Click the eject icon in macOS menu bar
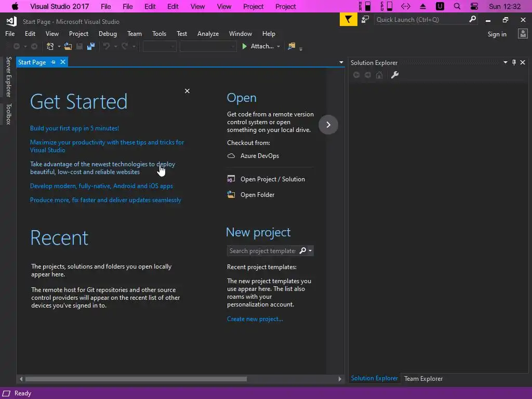 click(x=423, y=6)
